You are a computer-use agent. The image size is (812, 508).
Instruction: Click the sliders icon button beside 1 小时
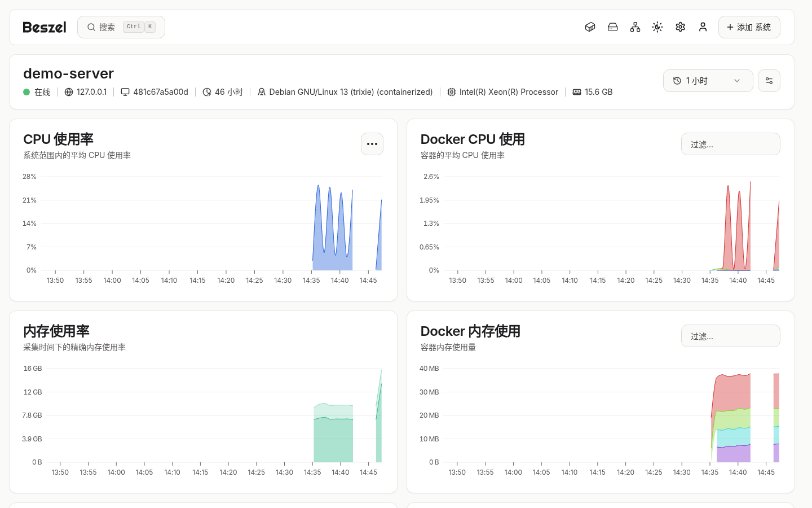point(769,81)
